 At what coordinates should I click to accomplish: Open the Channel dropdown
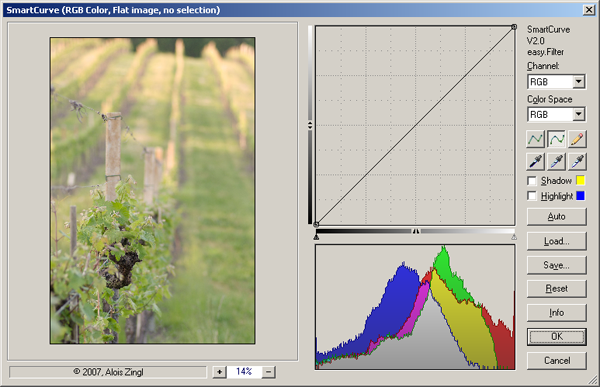pos(556,82)
